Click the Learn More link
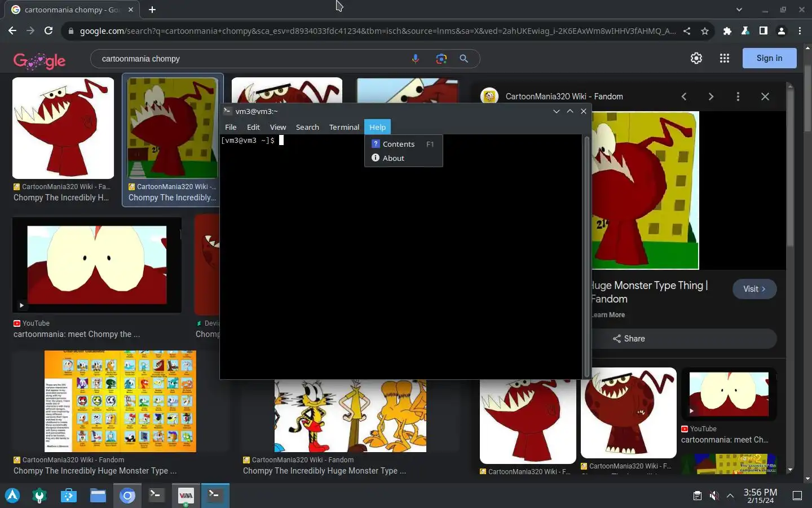 tap(608, 315)
